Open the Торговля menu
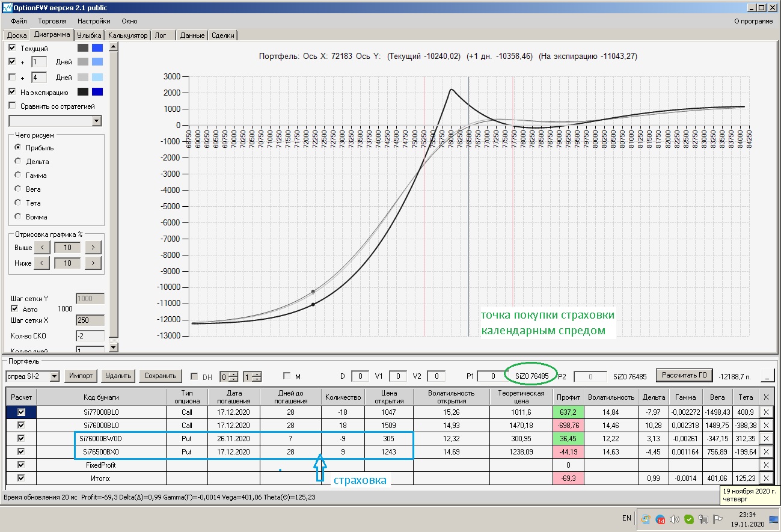781x532 pixels. [52, 21]
